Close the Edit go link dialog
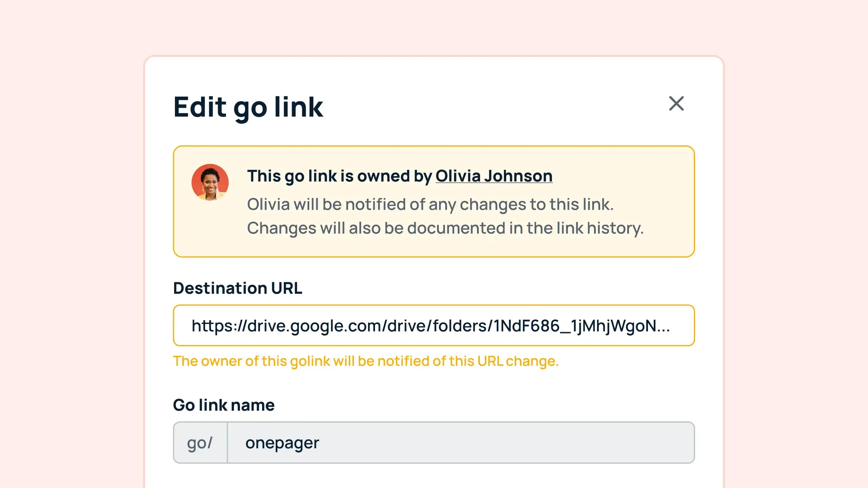Image resolution: width=868 pixels, height=488 pixels. 676,104
